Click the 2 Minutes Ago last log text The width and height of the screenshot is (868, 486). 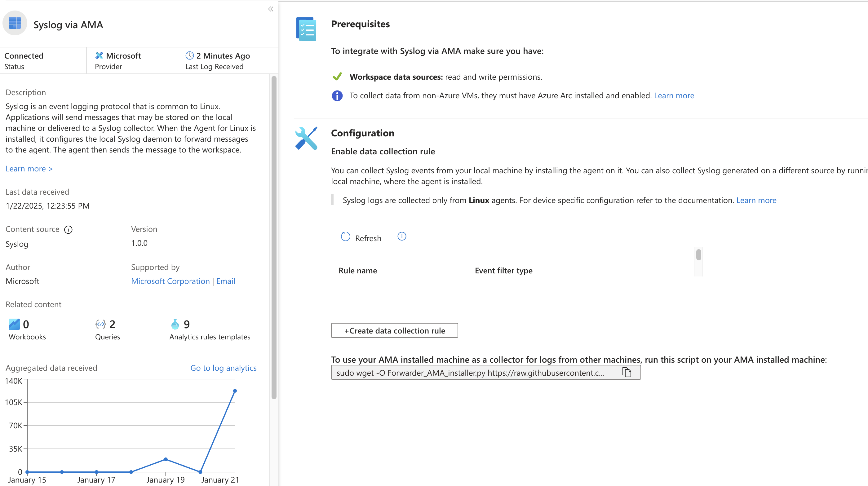[x=223, y=55]
